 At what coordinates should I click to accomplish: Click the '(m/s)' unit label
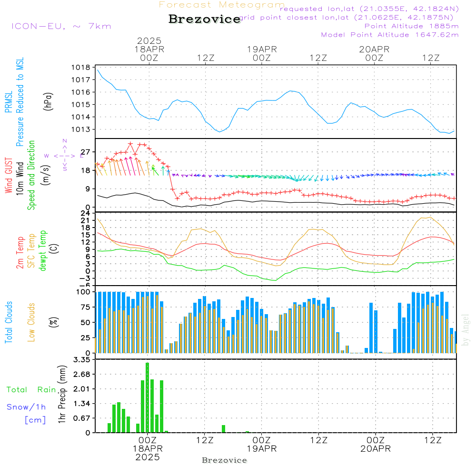click(46, 175)
